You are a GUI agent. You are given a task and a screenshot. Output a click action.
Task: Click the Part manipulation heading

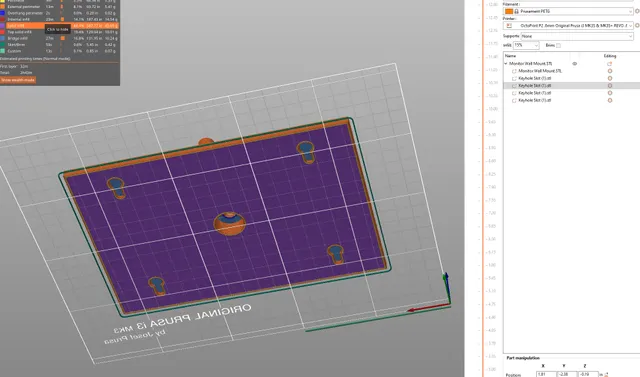523,358
